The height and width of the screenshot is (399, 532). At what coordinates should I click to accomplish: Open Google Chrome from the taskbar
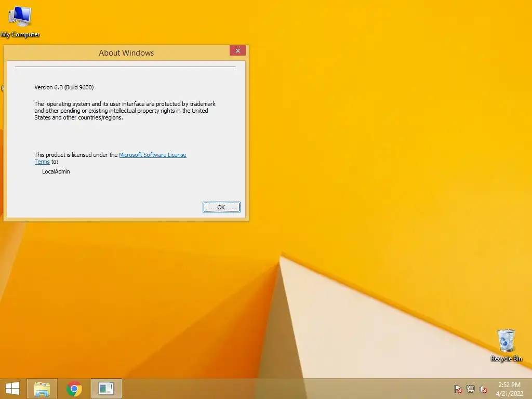[x=74, y=389]
